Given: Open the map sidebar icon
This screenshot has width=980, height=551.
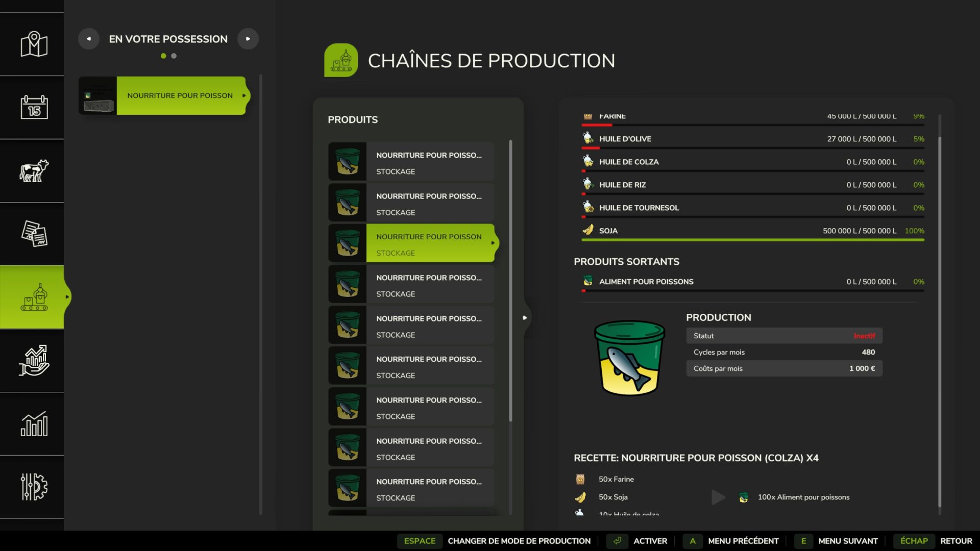Looking at the screenshot, I should click(34, 44).
